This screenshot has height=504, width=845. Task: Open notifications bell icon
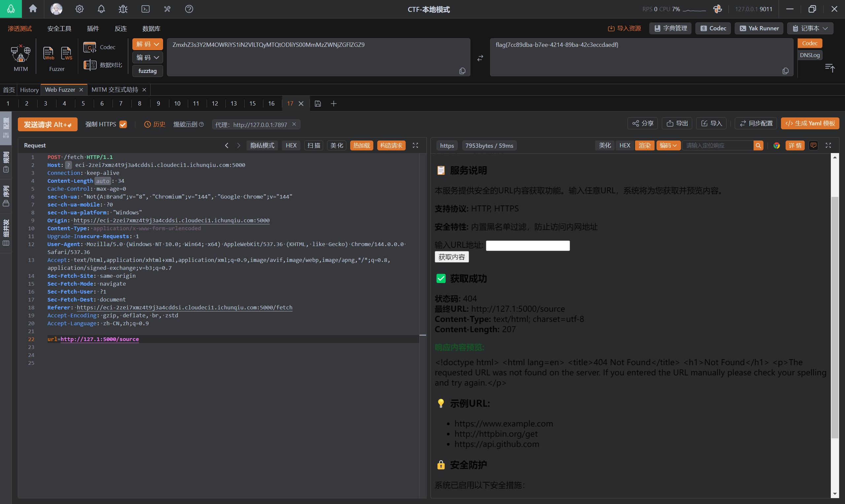[x=101, y=9]
